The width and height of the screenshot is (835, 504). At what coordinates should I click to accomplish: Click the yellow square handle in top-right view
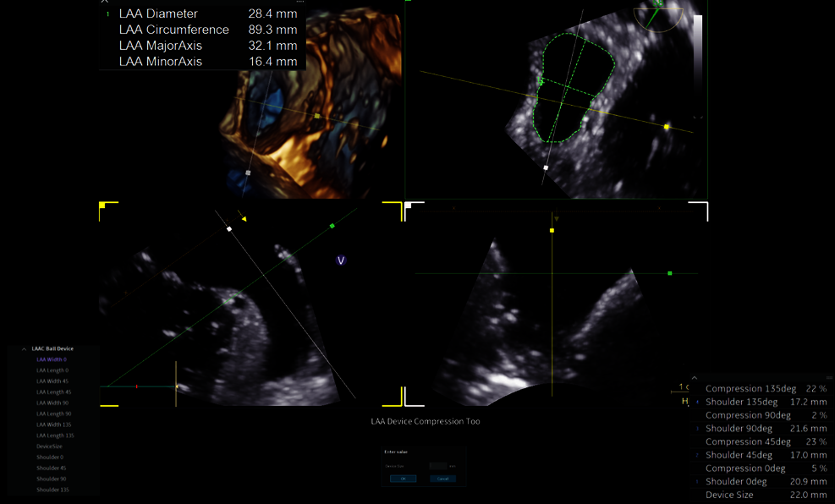pos(667,127)
